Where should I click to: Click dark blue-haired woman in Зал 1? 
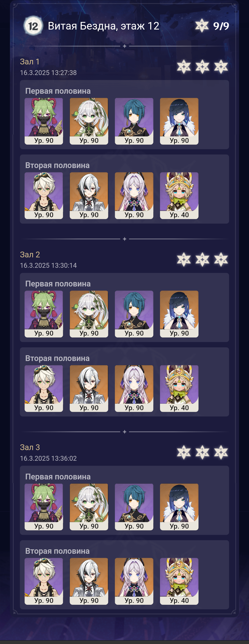click(x=179, y=121)
